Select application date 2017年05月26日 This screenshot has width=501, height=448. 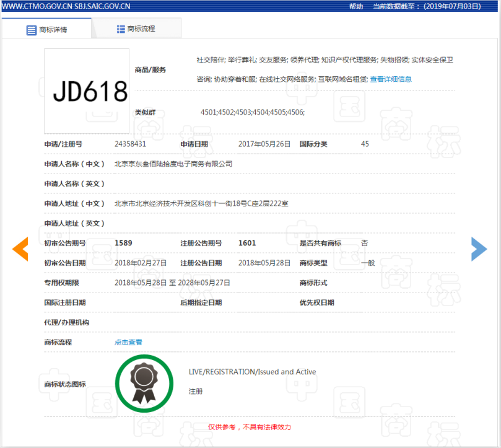click(x=264, y=144)
